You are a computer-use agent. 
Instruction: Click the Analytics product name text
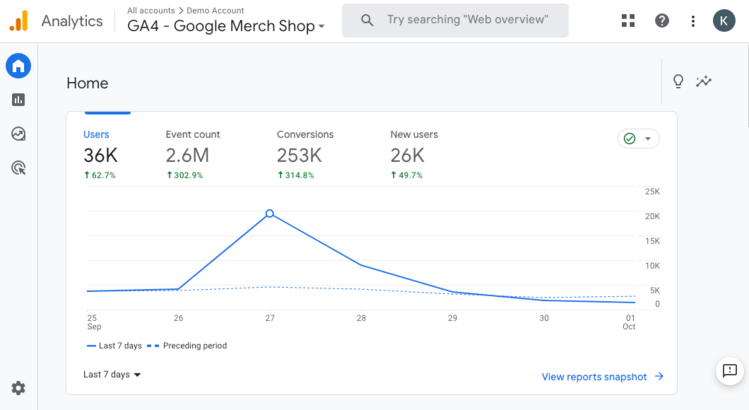click(x=72, y=21)
